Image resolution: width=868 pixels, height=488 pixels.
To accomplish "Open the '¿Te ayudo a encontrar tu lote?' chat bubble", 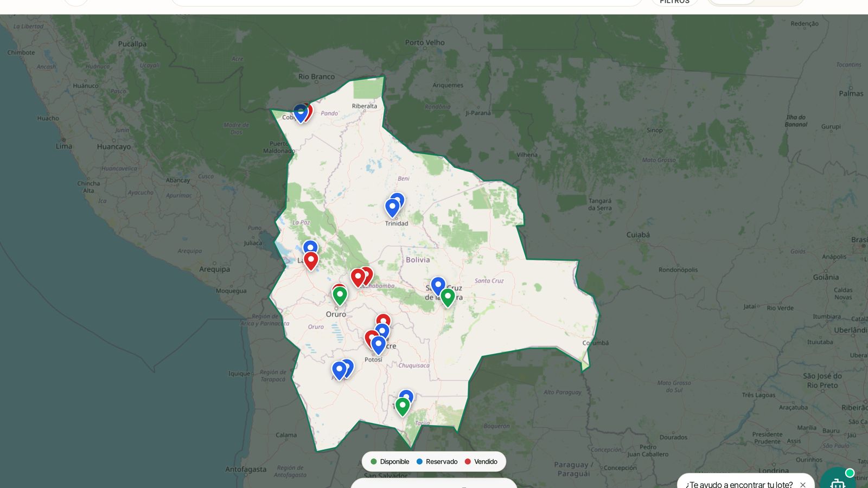I will (x=738, y=484).
